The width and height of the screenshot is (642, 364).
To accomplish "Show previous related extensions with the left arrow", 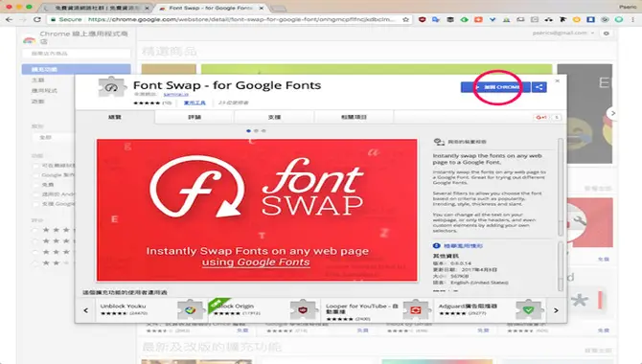I will 85,310.
